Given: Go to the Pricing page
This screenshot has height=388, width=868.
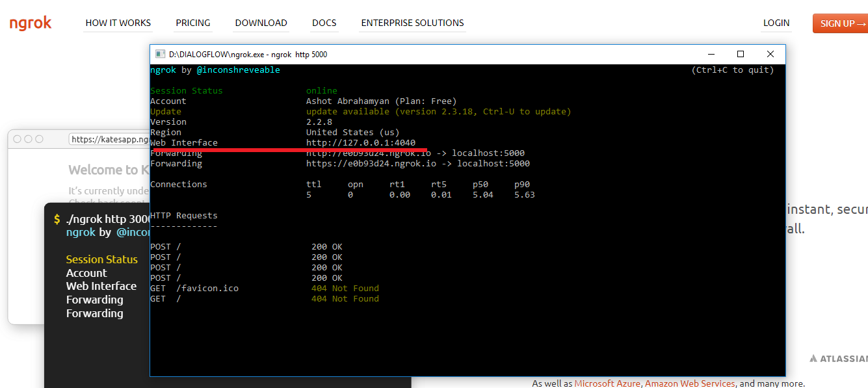Looking at the screenshot, I should point(193,23).
